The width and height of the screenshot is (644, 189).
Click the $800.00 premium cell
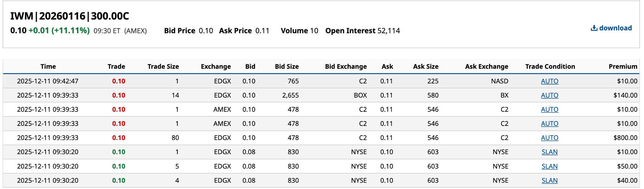pyautogui.click(x=625, y=138)
